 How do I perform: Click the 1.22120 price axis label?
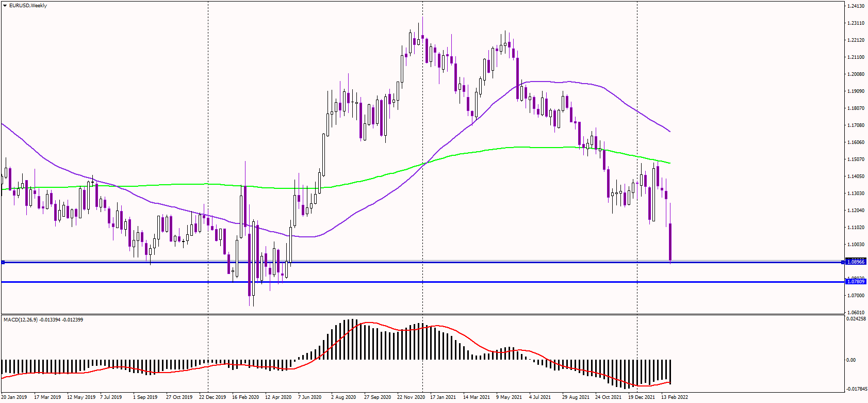[856, 40]
